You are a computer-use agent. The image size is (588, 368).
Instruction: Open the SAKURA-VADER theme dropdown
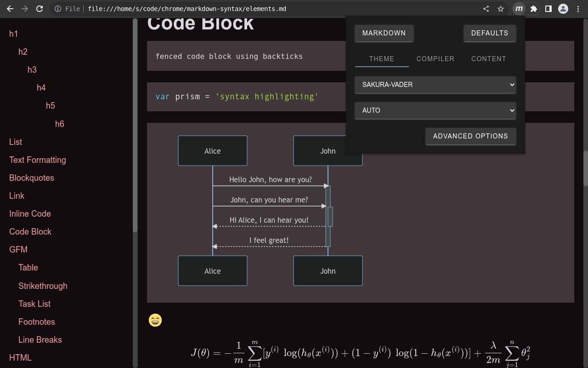point(435,85)
